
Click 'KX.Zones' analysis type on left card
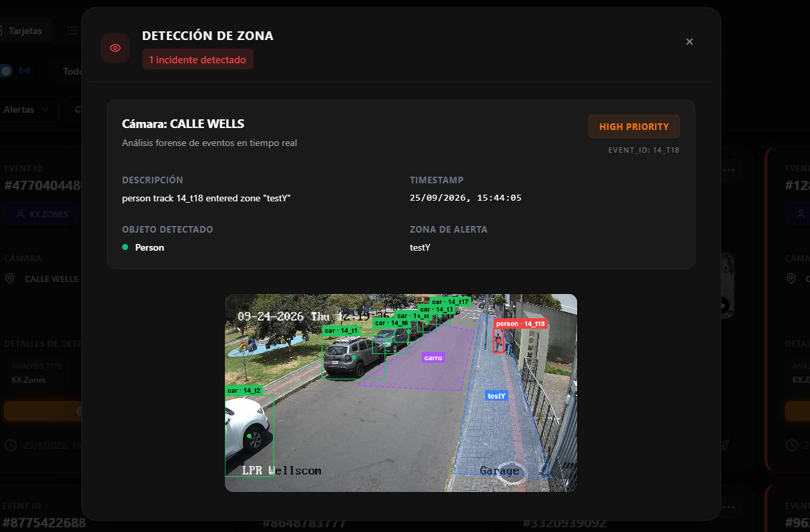click(29, 379)
